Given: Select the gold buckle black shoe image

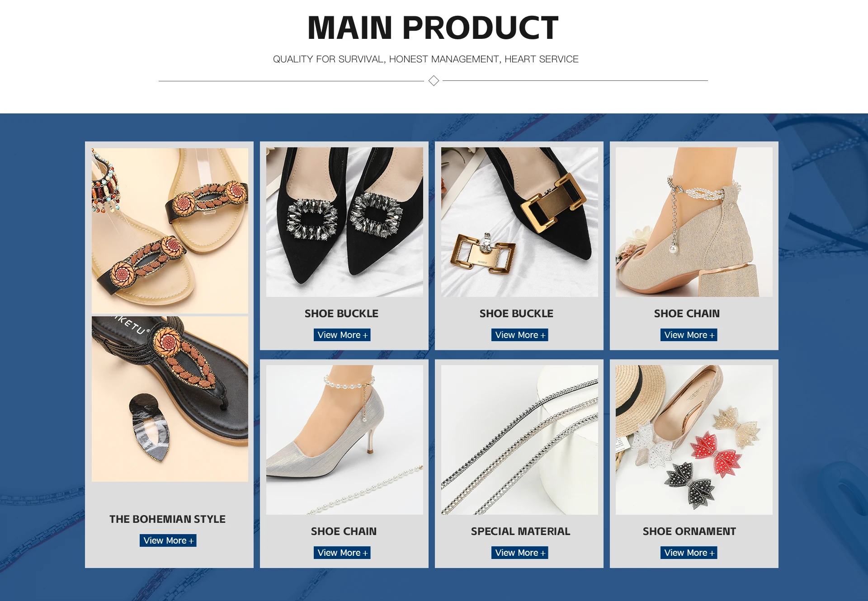Looking at the screenshot, I should coord(519,222).
